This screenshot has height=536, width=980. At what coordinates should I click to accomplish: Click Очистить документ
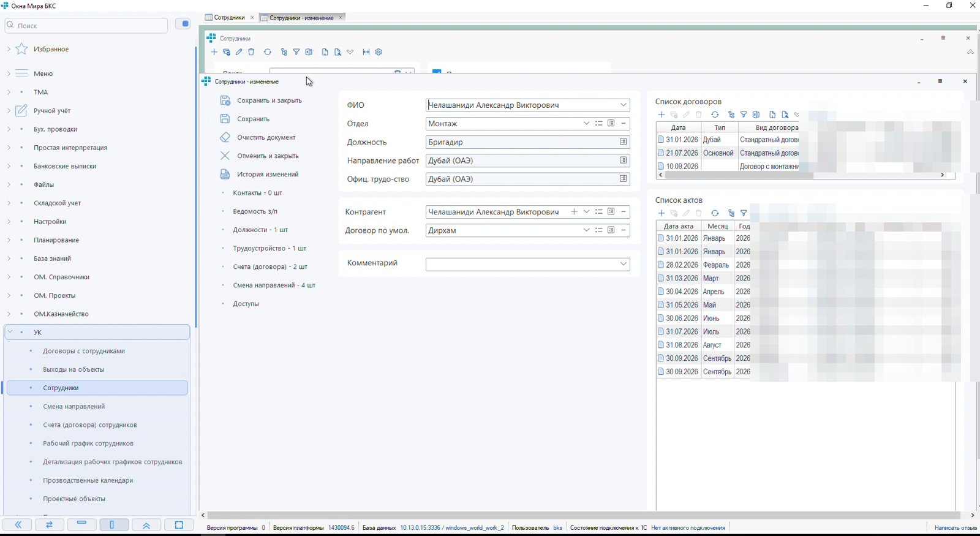point(258,137)
